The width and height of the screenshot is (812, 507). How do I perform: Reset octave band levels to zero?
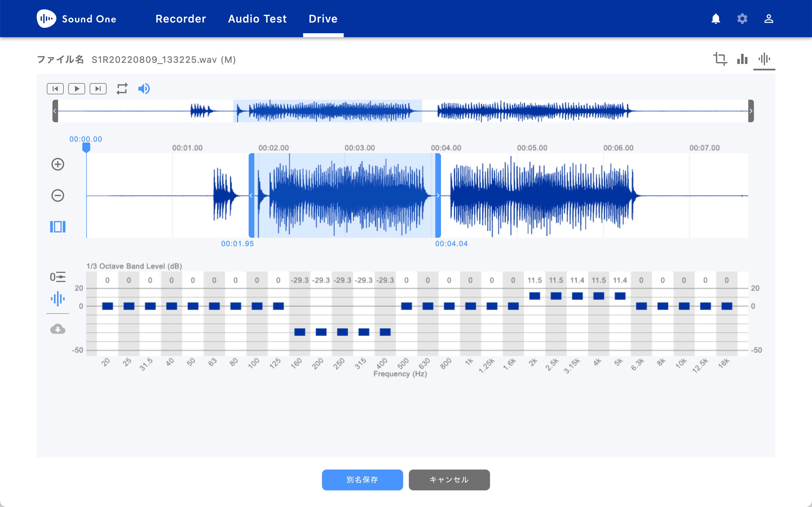[58, 277]
